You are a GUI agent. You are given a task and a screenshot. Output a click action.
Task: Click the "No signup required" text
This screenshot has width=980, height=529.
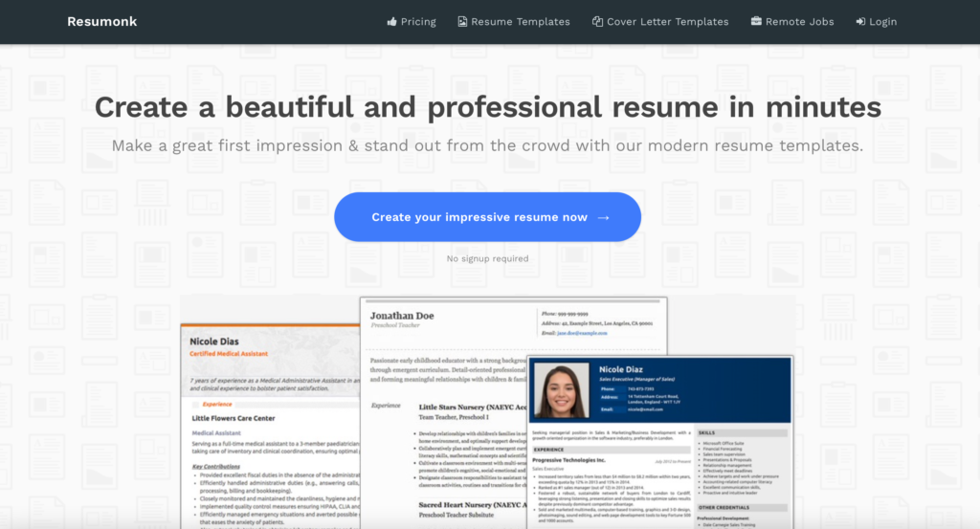click(x=487, y=258)
